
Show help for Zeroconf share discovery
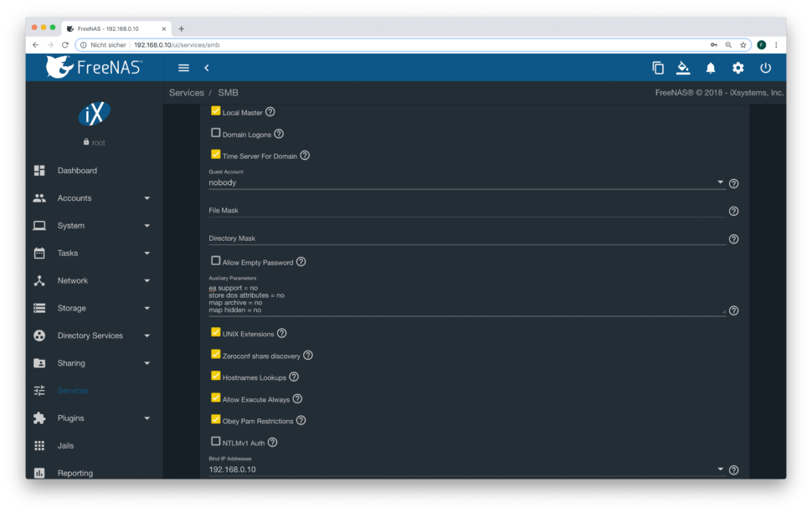tap(308, 355)
